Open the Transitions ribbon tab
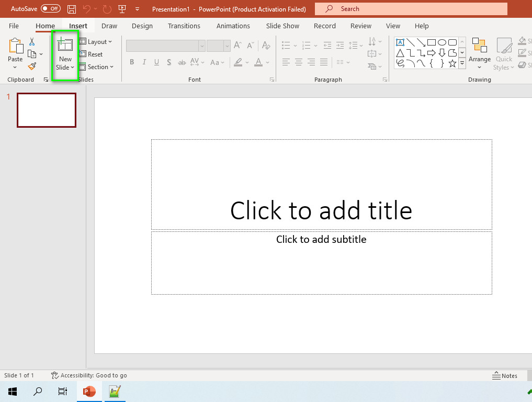This screenshot has width=532, height=402. 184,26
